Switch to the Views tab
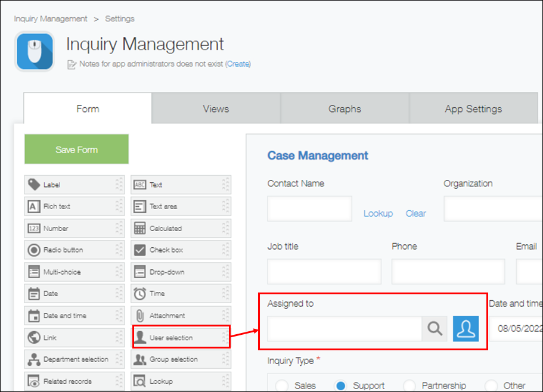Screen dimensions: 543x392 click(x=216, y=108)
